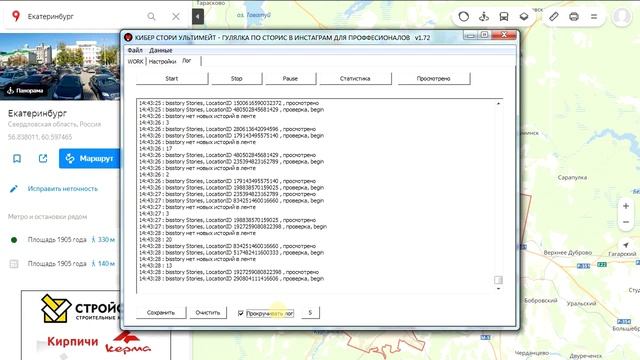Open the Файл menu
Screen dimensions: 640x360
[135, 50]
